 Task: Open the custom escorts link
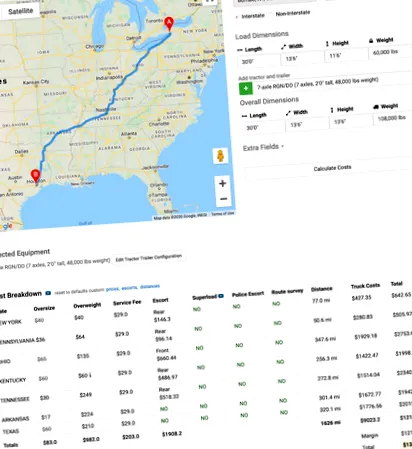click(129, 288)
